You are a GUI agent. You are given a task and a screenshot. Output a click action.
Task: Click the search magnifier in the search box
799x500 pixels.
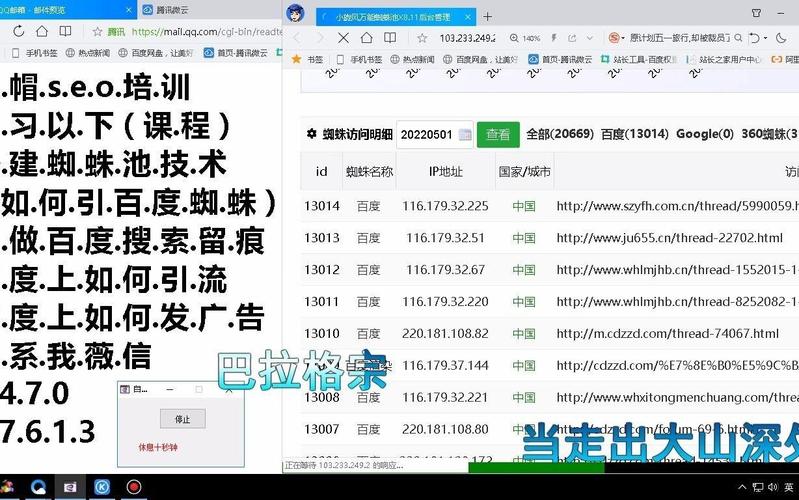point(738,38)
